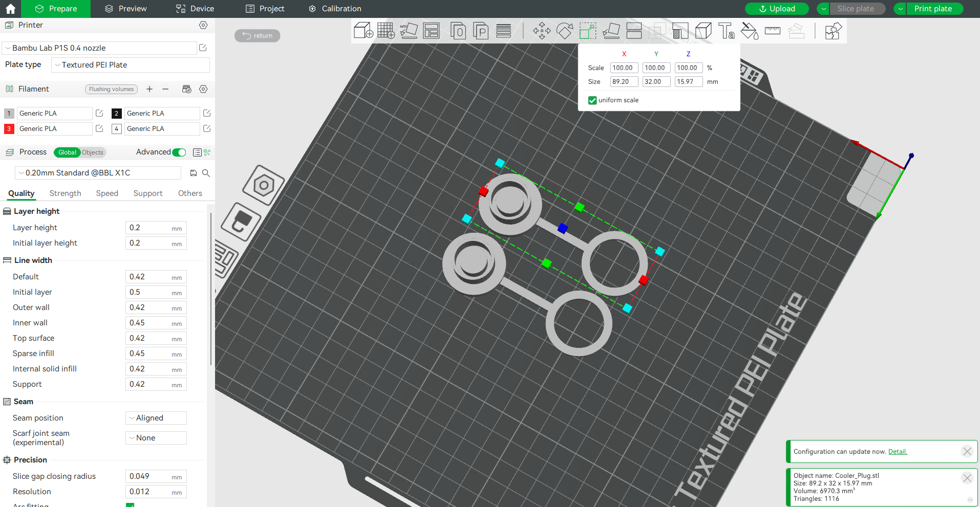Open the Plate type dropdown
980x507 pixels.
[x=131, y=65]
